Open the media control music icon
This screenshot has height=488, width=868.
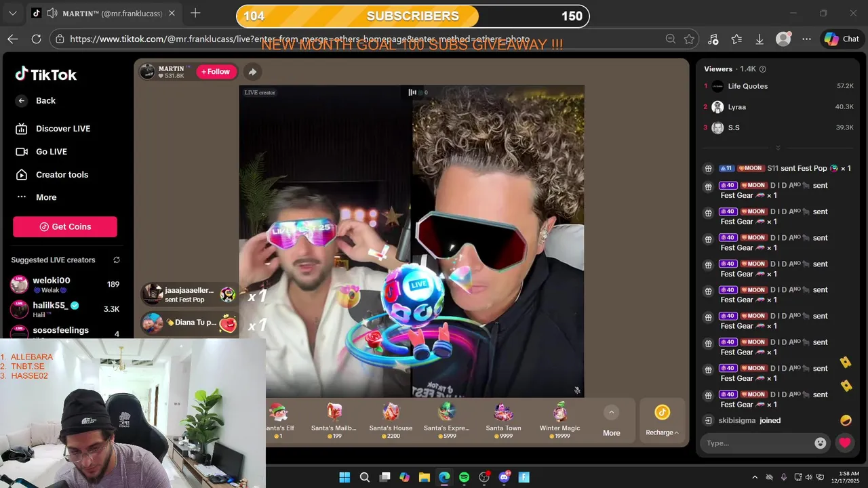[713, 39]
